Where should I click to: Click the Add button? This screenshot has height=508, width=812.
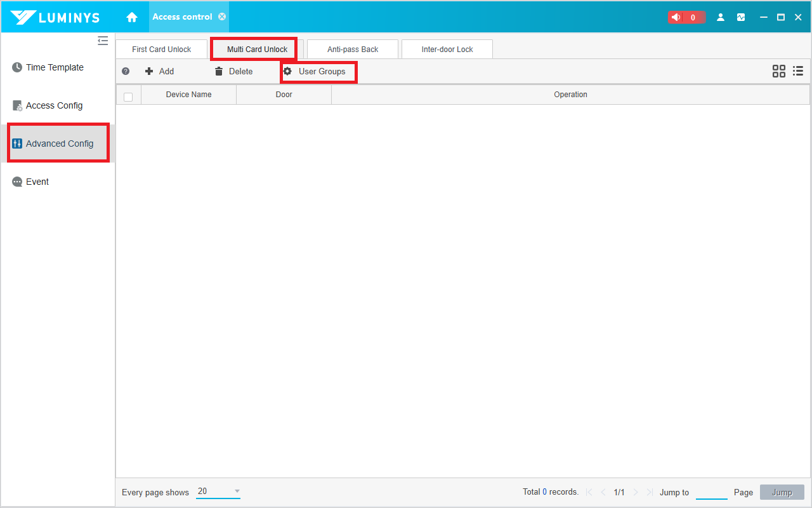159,72
